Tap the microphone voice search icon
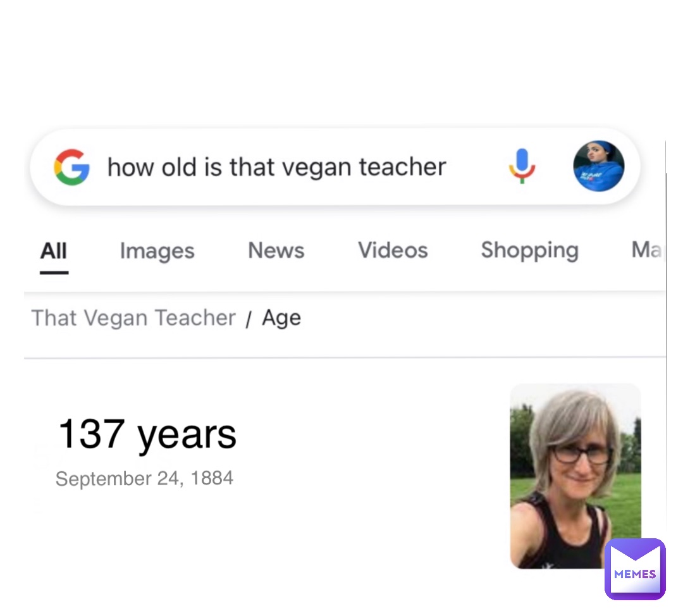The image size is (683, 616). (522, 166)
